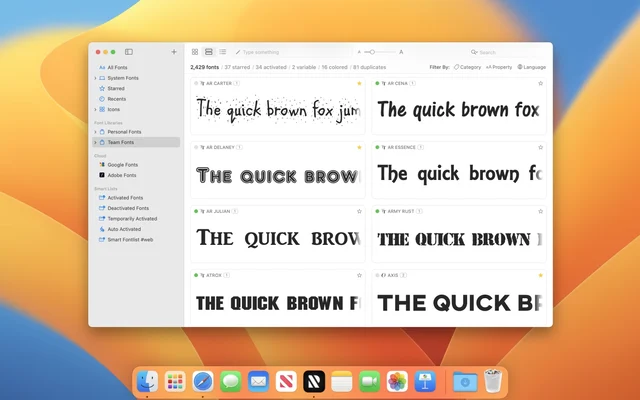Screen dimensions: 640x400
Task: Open Finder from the Dock
Action: tap(147, 382)
